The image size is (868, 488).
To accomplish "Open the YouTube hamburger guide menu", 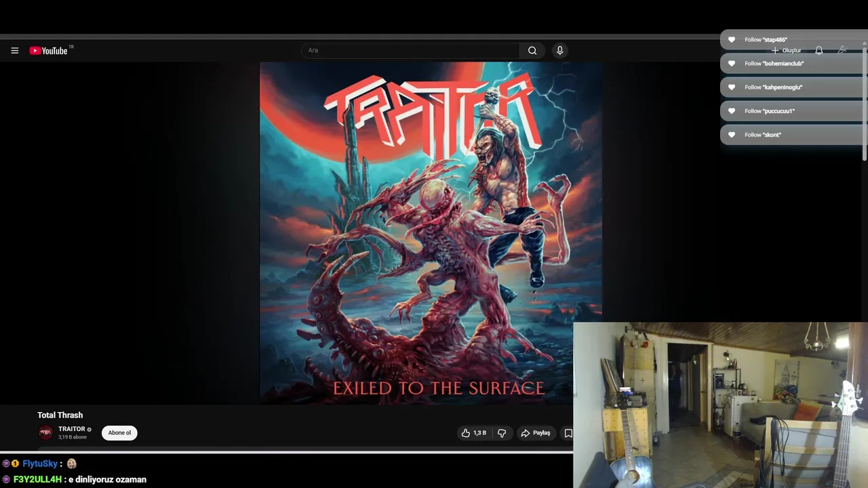I will pos(14,50).
